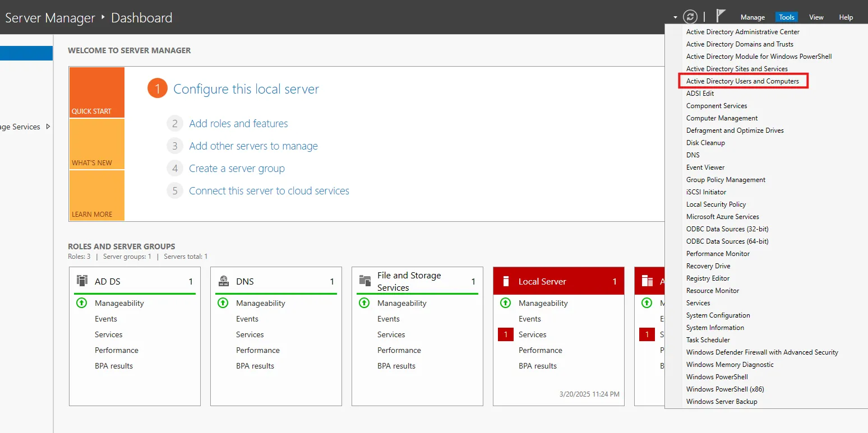The image size is (868, 433).
Task: Click the refresh icon in the header
Action: pyautogui.click(x=690, y=17)
